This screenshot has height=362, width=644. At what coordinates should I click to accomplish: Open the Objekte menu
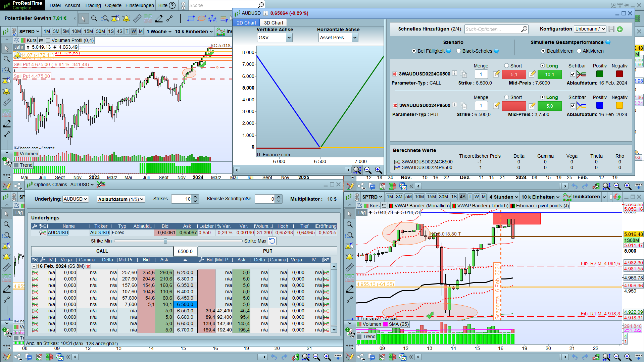pos(113,5)
